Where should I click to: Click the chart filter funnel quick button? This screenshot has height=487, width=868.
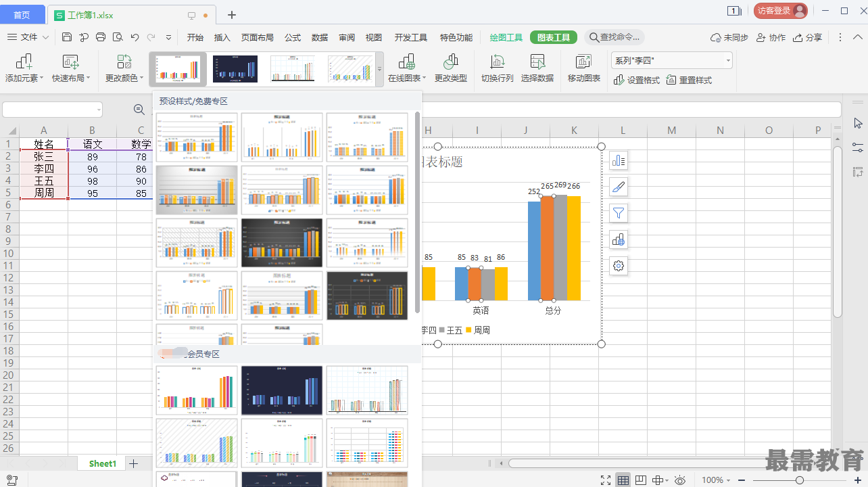(619, 213)
